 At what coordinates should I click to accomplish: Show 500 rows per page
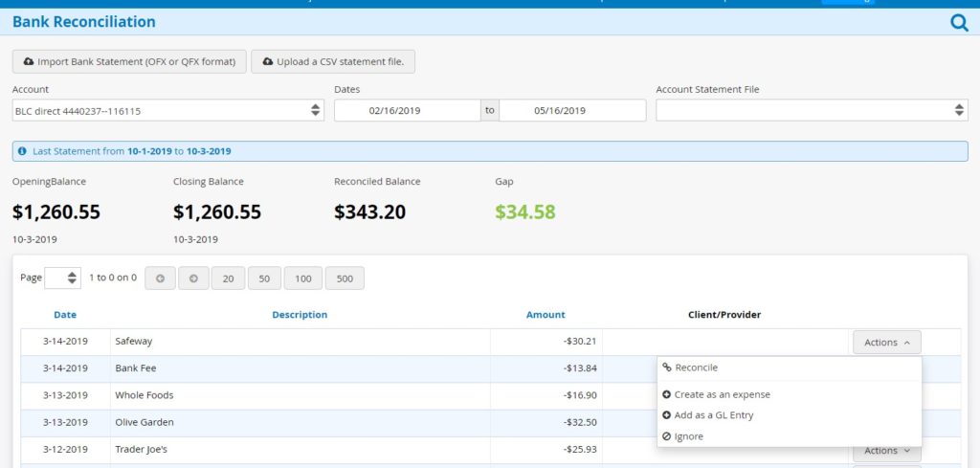click(x=345, y=279)
